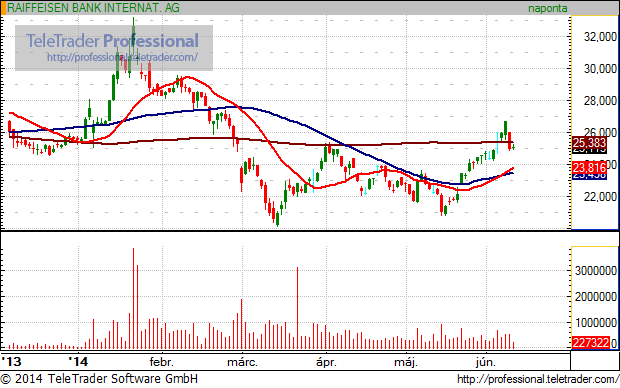
Task: Select the máj. month marker on timeline
Action: (406, 362)
